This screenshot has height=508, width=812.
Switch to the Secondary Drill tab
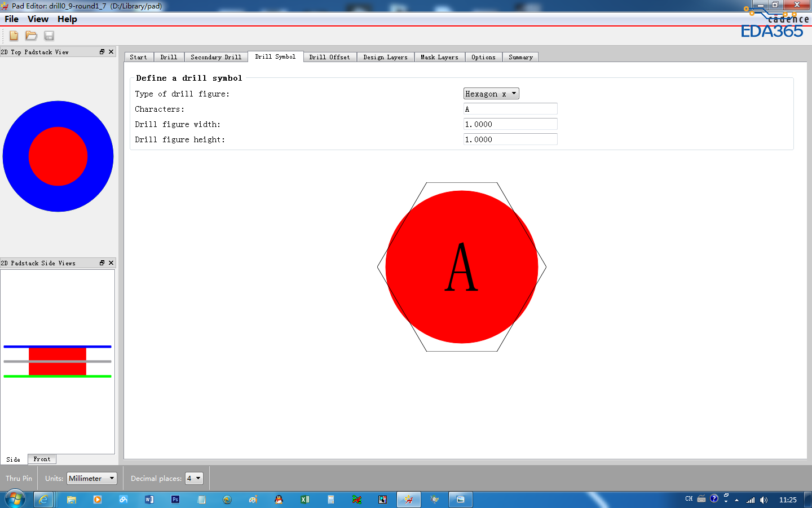coord(216,57)
